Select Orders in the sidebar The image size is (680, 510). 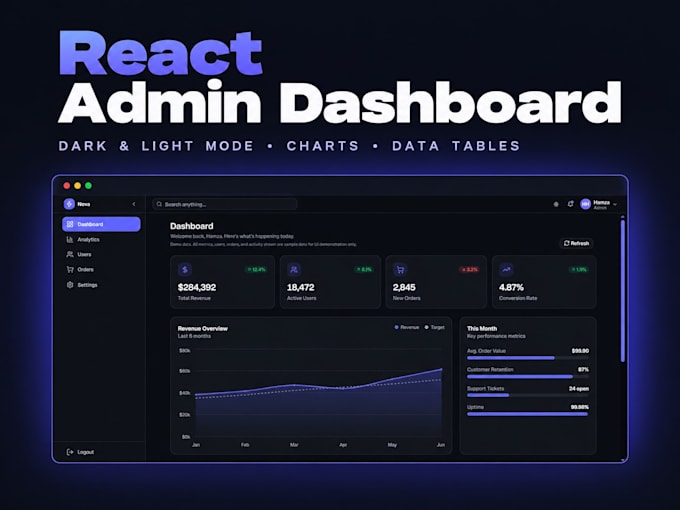[101, 270]
